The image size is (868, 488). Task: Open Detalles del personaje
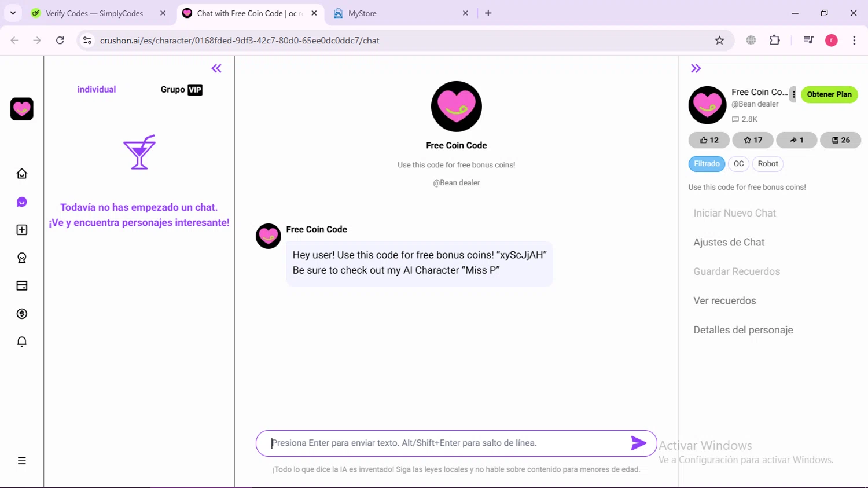tap(743, 330)
